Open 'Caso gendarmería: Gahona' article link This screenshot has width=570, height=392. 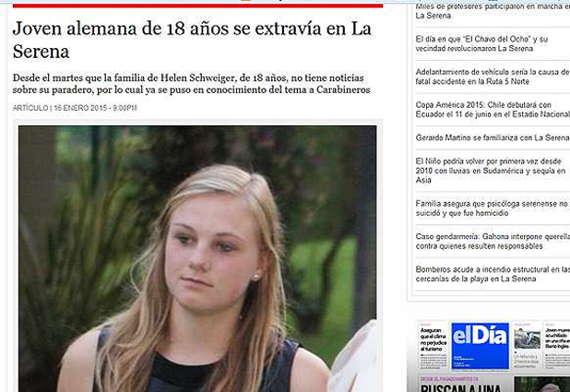(x=493, y=241)
